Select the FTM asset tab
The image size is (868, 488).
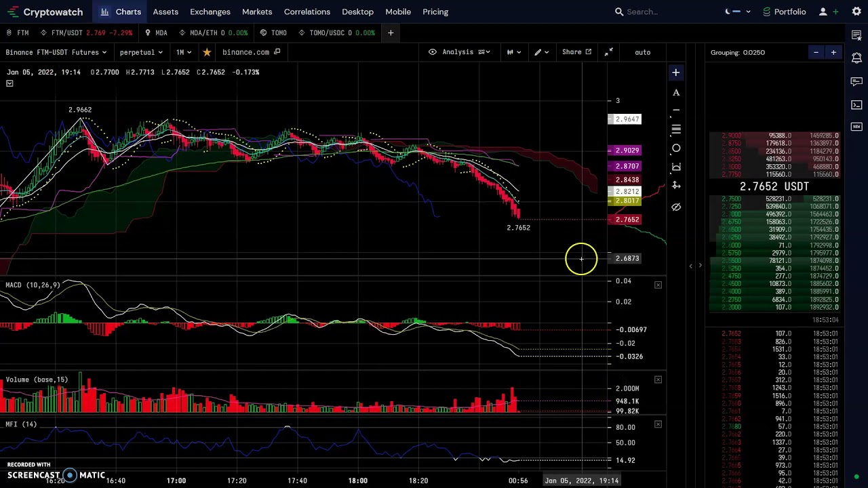tap(18, 33)
